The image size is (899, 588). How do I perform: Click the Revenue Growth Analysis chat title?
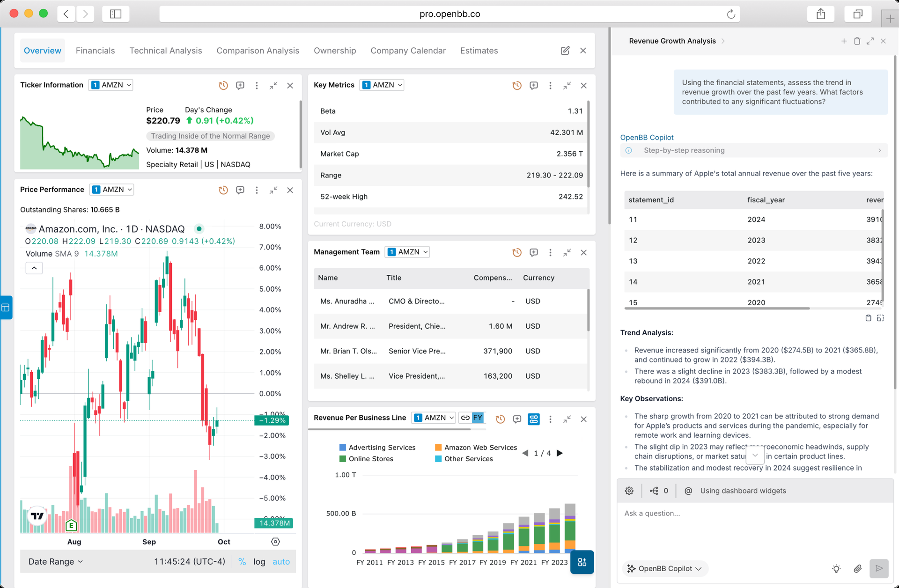(672, 41)
